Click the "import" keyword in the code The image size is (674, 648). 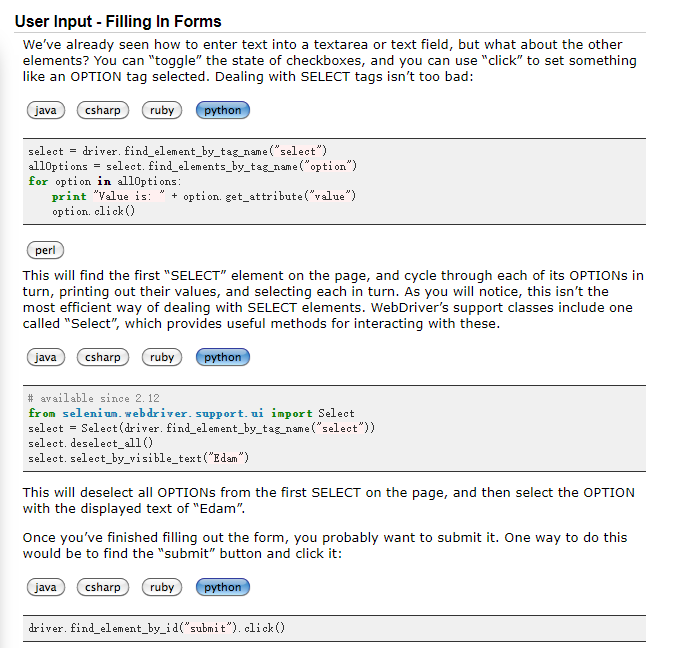[x=293, y=413]
